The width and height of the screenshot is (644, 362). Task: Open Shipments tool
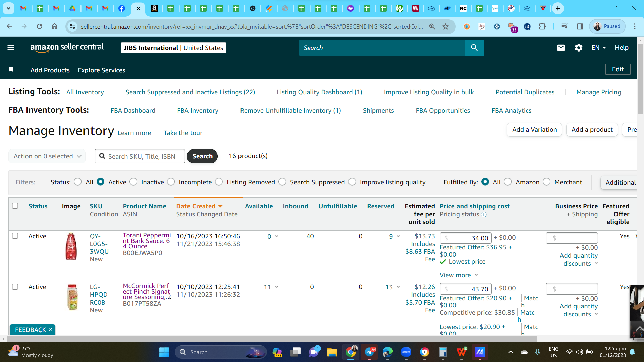coord(378,111)
